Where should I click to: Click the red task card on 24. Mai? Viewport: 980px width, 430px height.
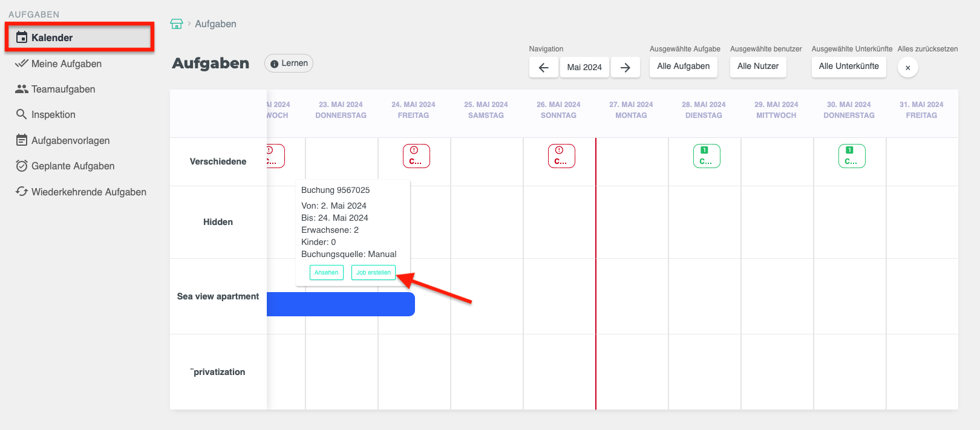(416, 156)
